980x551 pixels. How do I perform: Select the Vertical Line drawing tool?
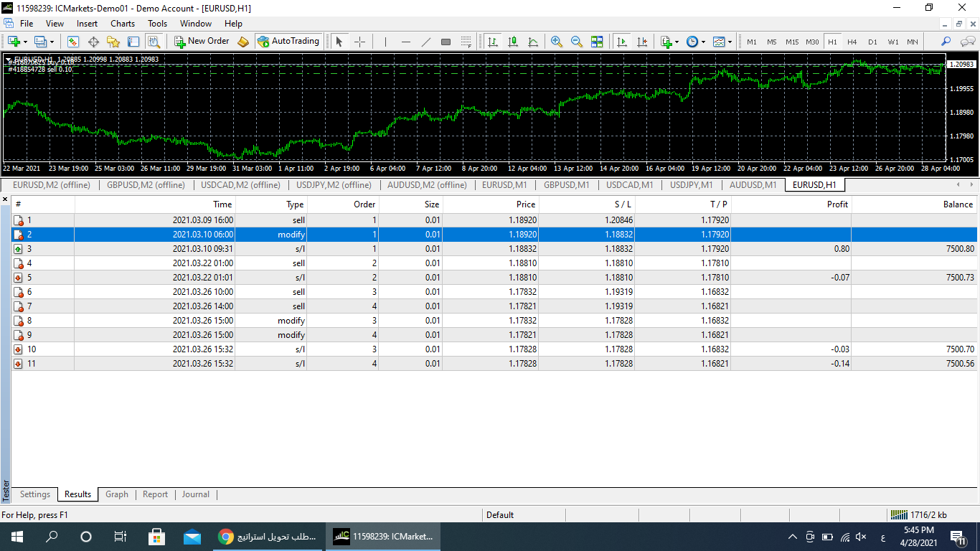[x=385, y=42]
